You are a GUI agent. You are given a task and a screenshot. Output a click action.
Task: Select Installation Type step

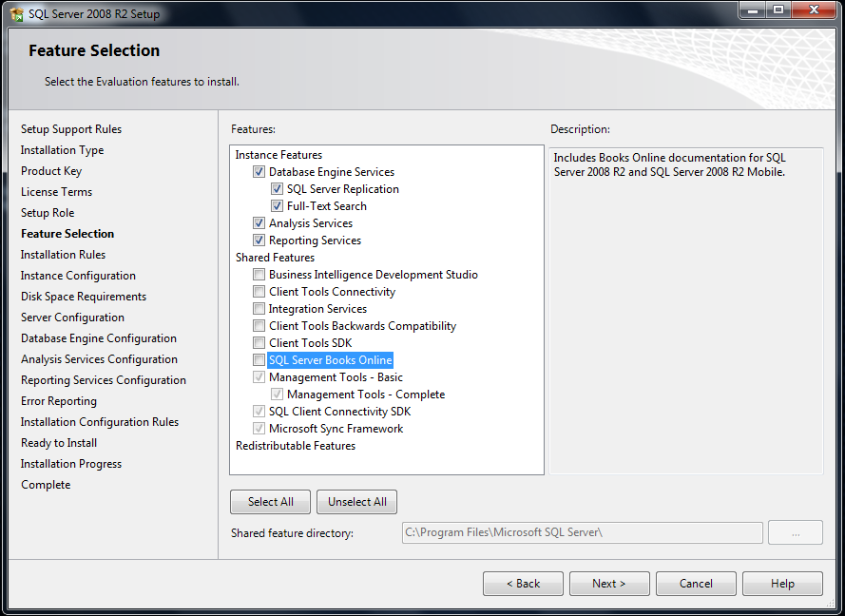pyautogui.click(x=63, y=150)
